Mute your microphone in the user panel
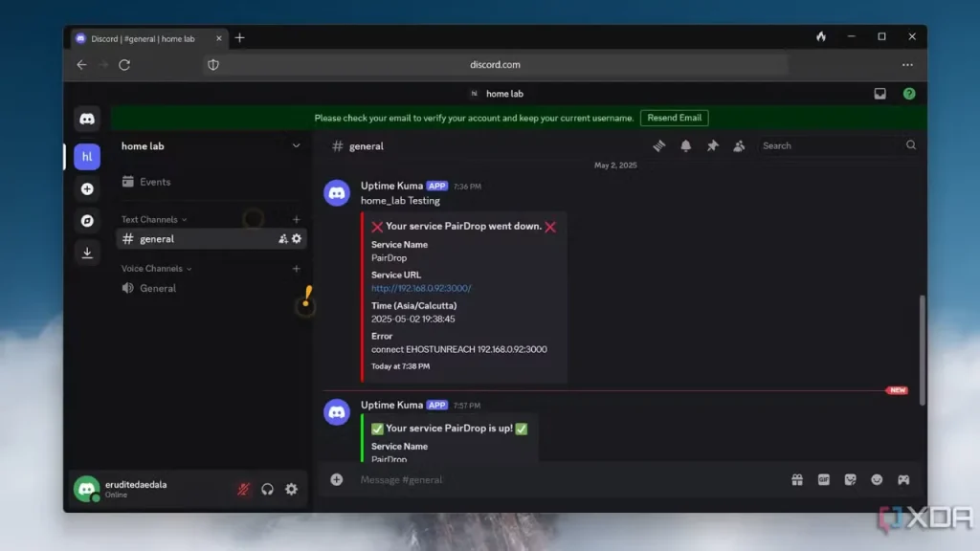980x551 pixels. click(244, 489)
